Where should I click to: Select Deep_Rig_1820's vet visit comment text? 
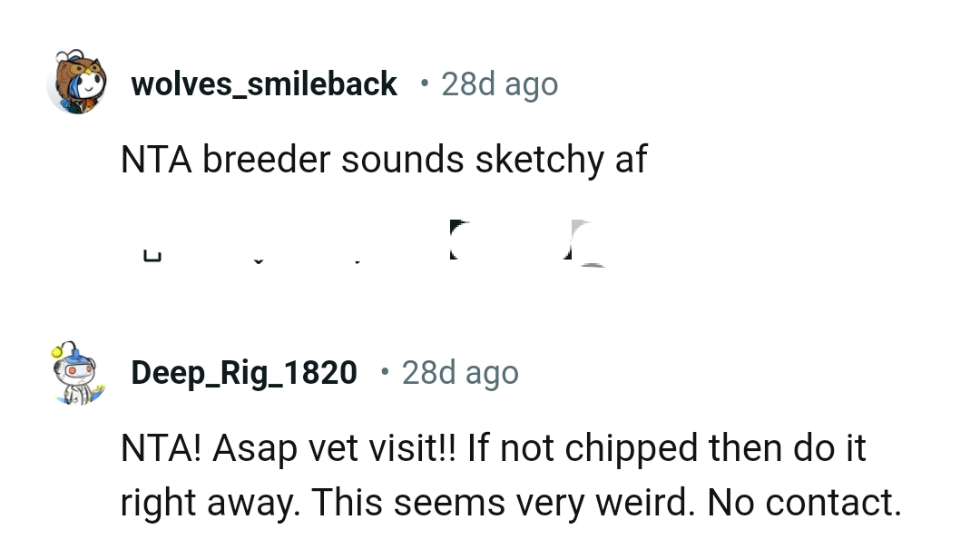click(493, 474)
